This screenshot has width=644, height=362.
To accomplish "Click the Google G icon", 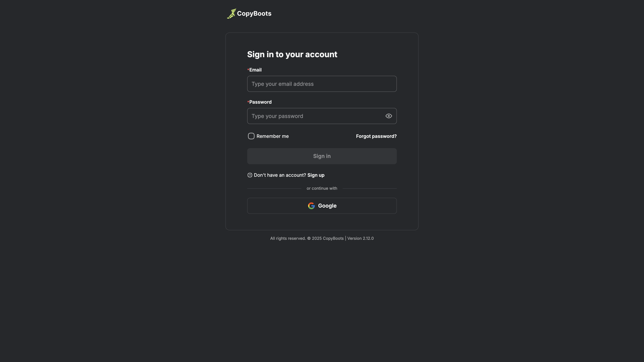I will (311, 206).
